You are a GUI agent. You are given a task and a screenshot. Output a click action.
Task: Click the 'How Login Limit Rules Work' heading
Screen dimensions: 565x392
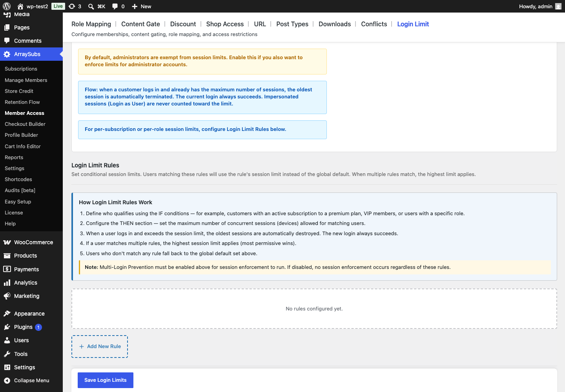[115, 202]
